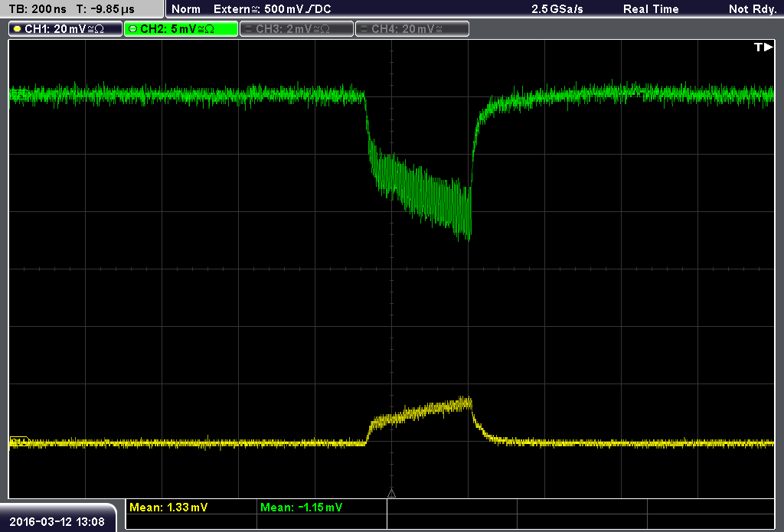Click the green CH2 ground level marker
This screenshot has height=532, width=784.
(19, 94)
